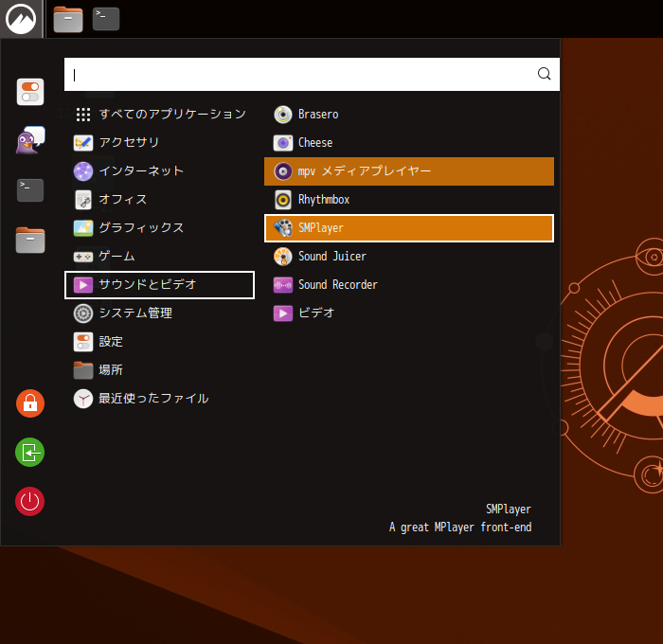This screenshot has width=663, height=644.
Task: Launch terminal from the top panel
Action: click(x=106, y=19)
